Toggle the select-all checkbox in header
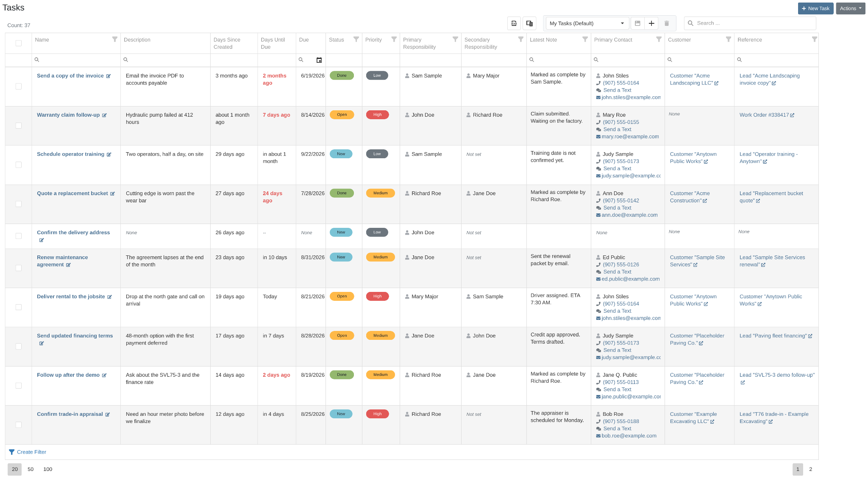 tap(19, 43)
